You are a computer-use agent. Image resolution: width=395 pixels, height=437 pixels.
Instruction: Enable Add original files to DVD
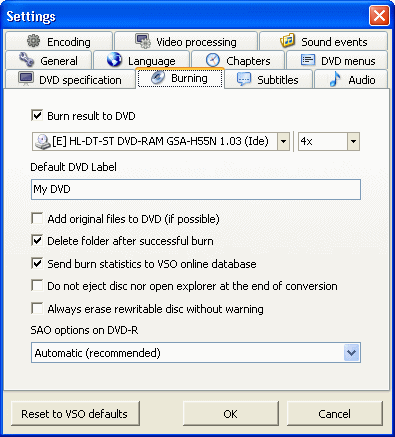click(37, 219)
